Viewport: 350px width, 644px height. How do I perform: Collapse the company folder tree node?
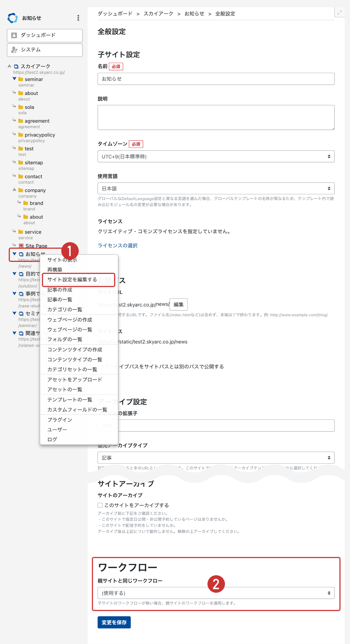[x=15, y=190]
